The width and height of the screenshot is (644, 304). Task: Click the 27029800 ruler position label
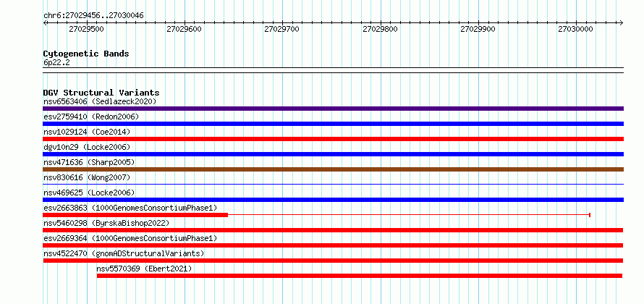(381, 29)
